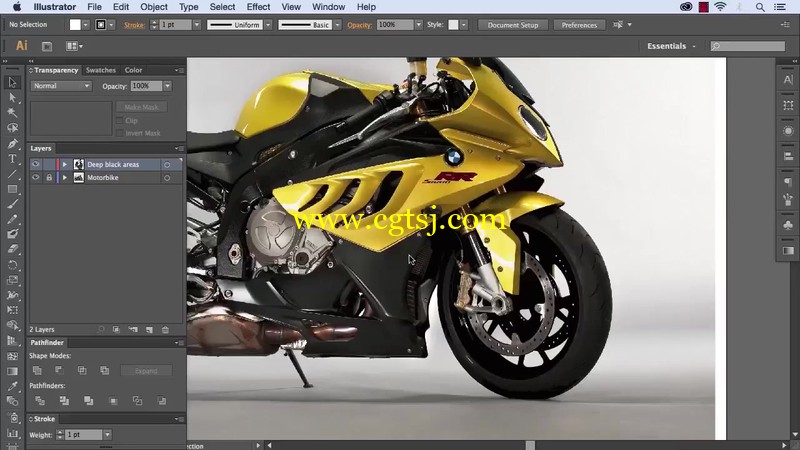Click the Unite shape mode icon in Pathfinder
Screen dimensions: 800x450
37,370
